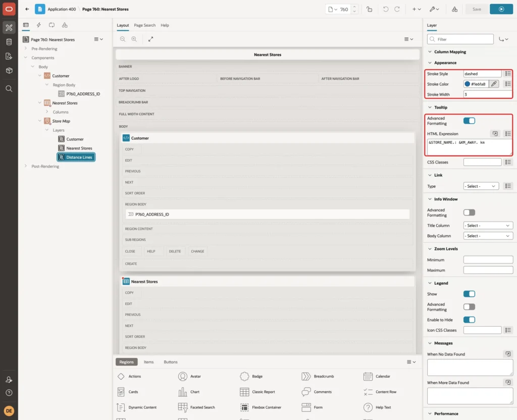517x420 pixels.
Task: Select the Distance Lines layer
Action: [x=76, y=157]
